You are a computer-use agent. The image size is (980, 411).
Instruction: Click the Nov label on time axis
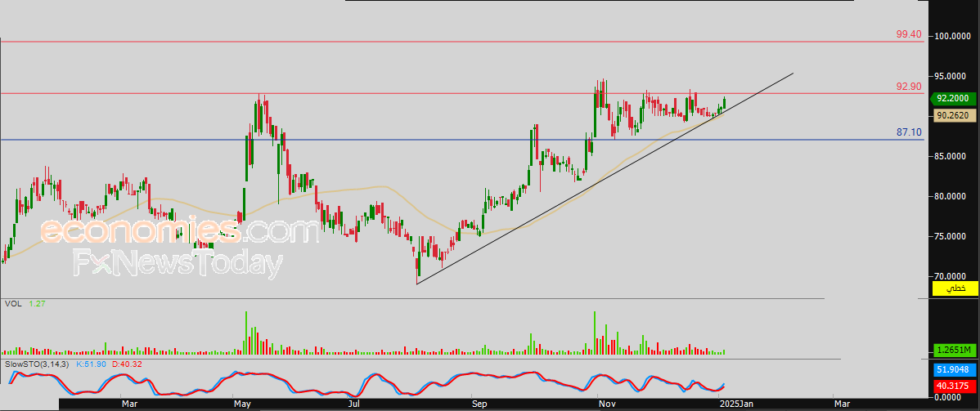pyautogui.click(x=607, y=404)
